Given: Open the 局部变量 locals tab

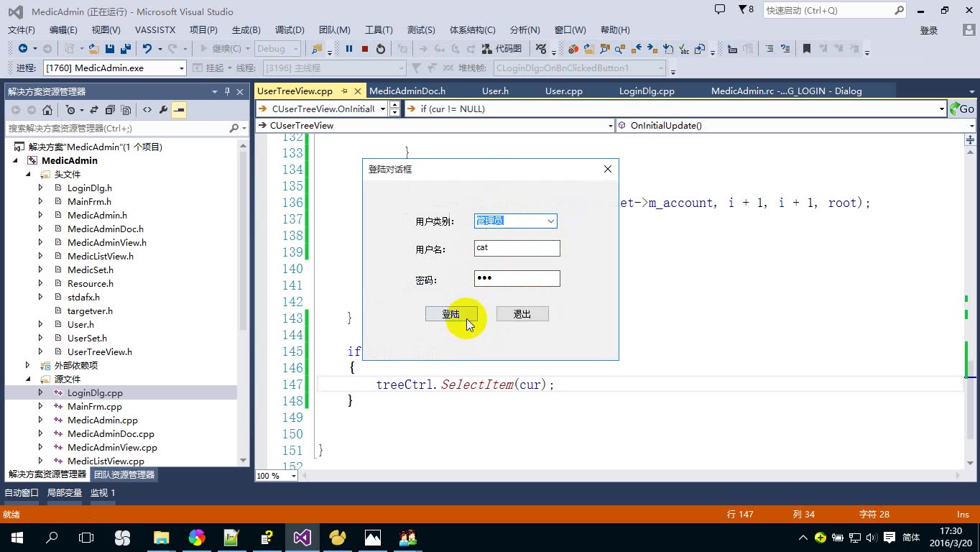Looking at the screenshot, I should click(65, 492).
